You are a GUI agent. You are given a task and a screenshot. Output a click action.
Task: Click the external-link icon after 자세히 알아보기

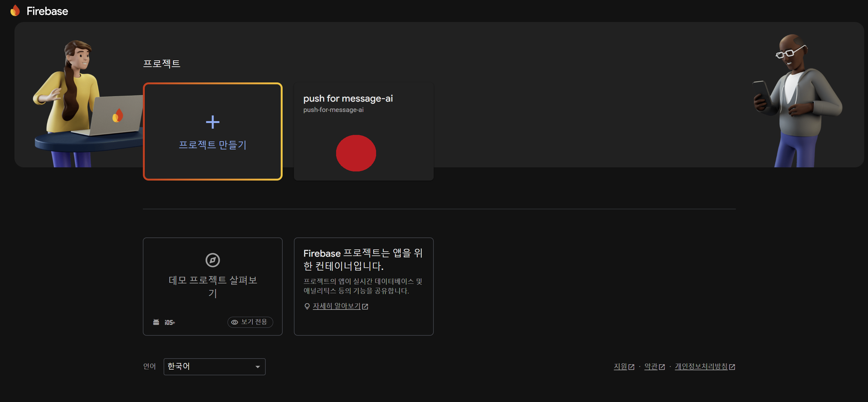coord(365,306)
